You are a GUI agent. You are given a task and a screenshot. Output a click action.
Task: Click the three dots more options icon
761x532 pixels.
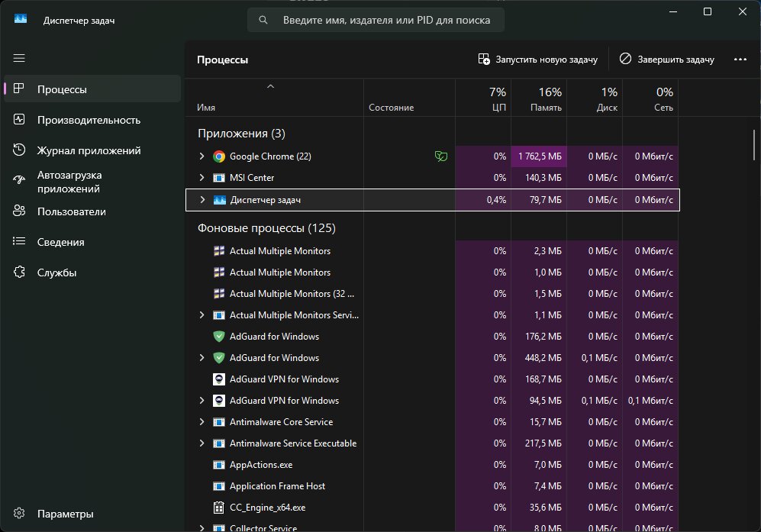tap(740, 59)
